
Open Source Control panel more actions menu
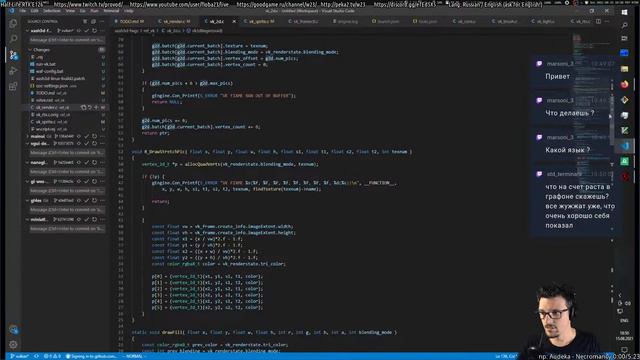(102, 21)
